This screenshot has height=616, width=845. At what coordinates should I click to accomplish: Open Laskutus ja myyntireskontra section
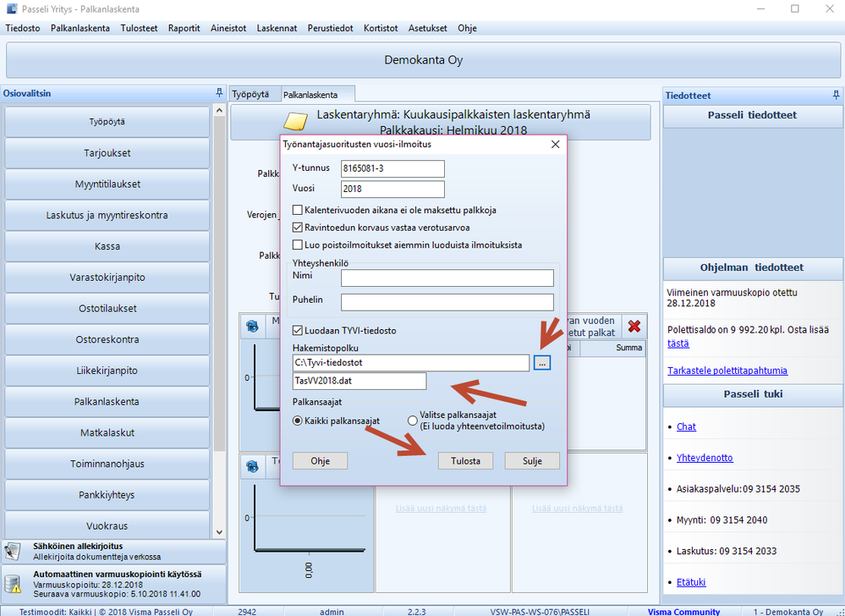(107, 215)
